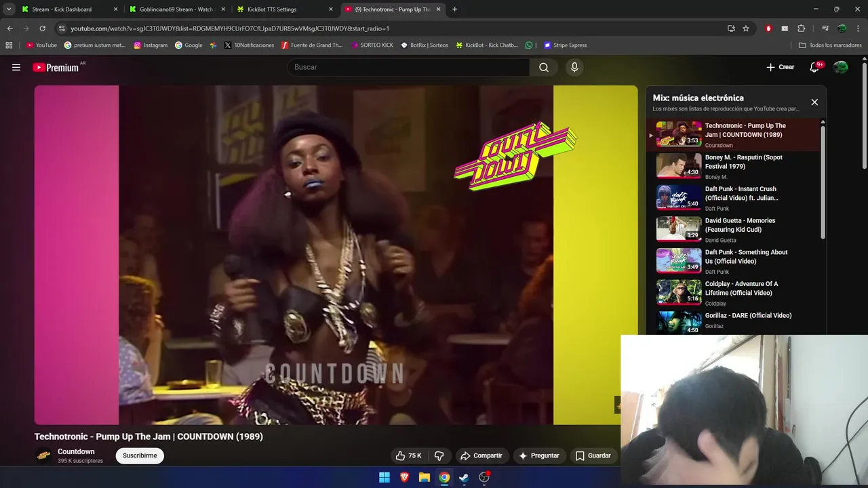Open the tab search dropdown arrow
The width and height of the screenshot is (868, 488).
click(9, 9)
